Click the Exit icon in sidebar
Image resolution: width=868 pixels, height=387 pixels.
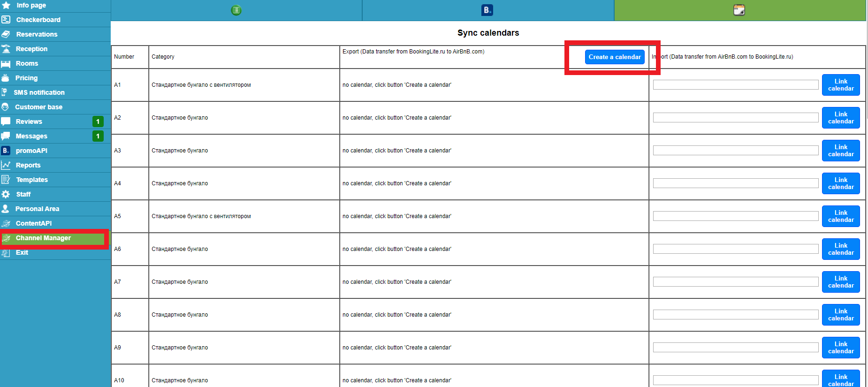coord(6,253)
